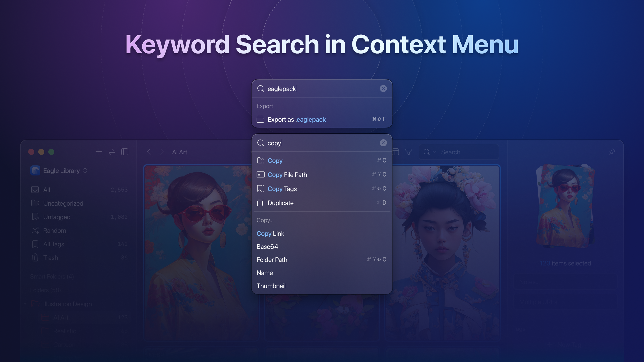644x362 pixels.
Task: Select Random shuffle in the sidebar
Action: pyautogui.click(x=54, y=231)
